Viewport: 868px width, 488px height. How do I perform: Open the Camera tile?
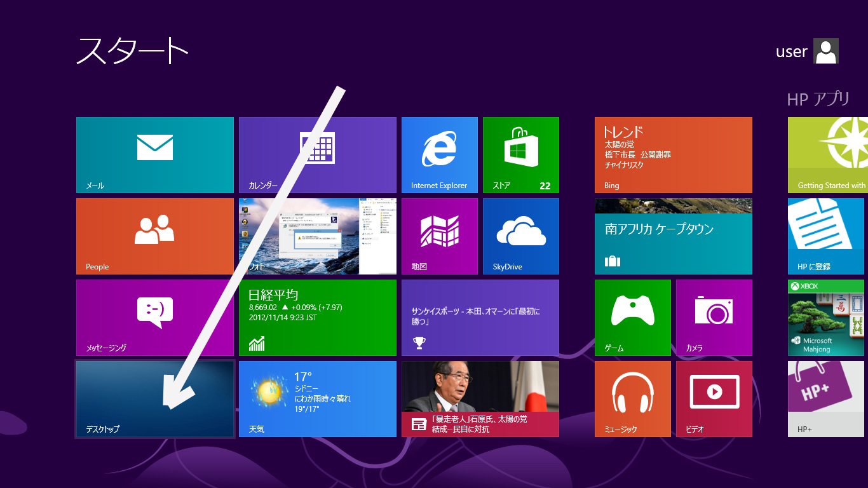[714, 318]
